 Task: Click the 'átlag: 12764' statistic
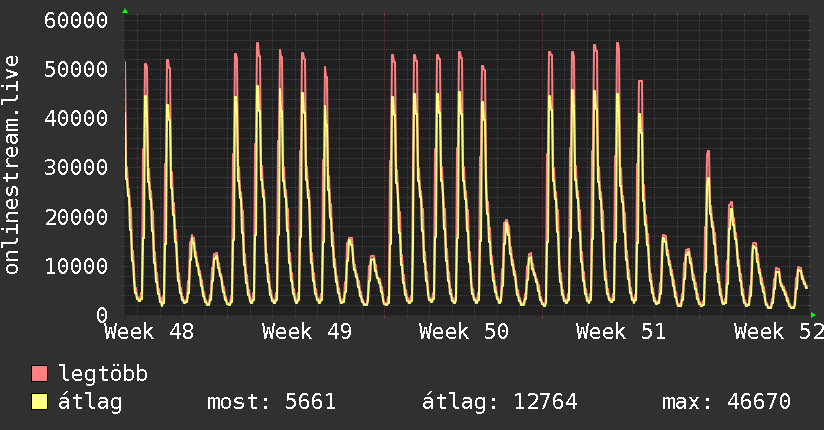(500, 402)
